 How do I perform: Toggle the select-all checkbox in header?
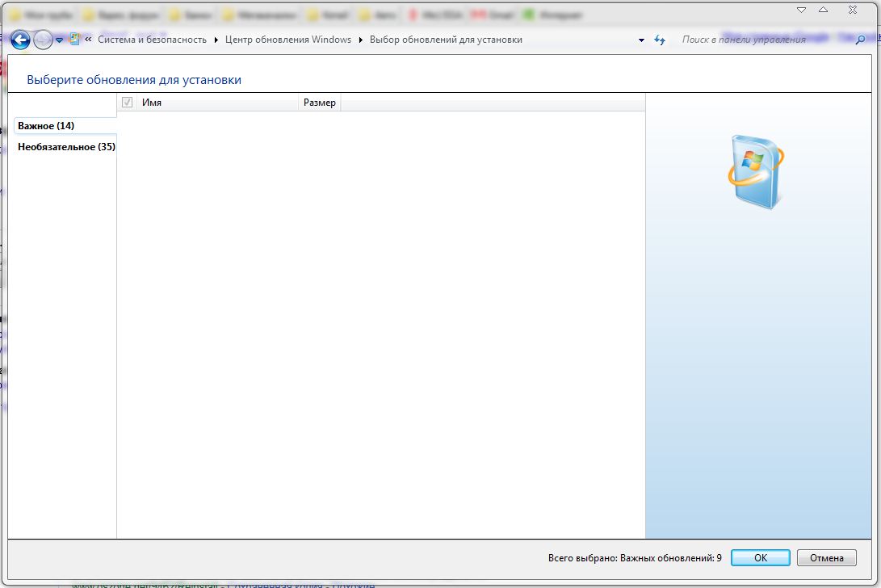pos(127,103)
